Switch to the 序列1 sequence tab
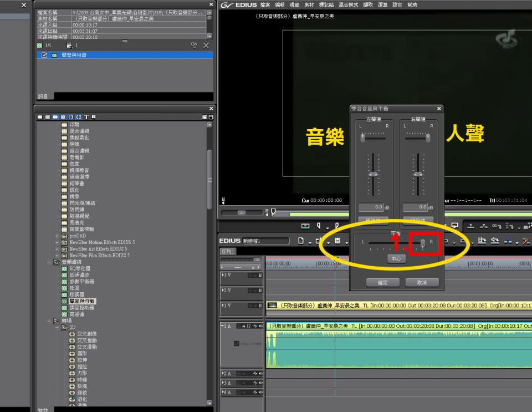The image size is (532, 412). [228, 252]
